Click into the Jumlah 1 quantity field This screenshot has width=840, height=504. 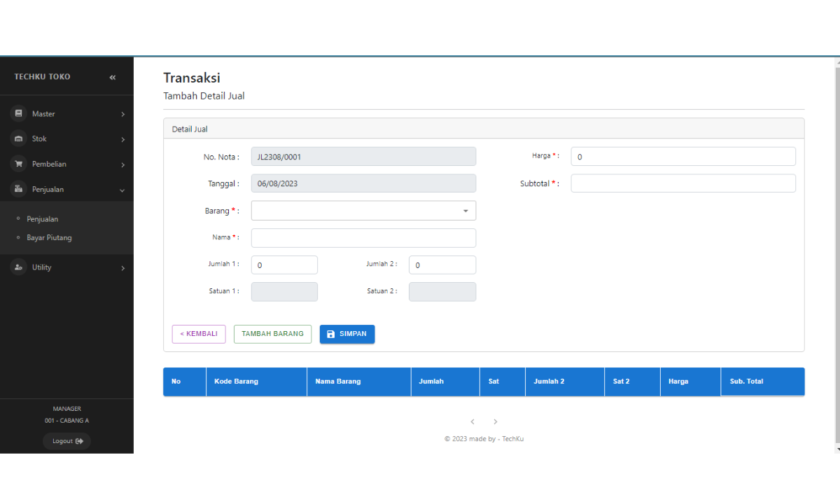[x=284, y=265]
